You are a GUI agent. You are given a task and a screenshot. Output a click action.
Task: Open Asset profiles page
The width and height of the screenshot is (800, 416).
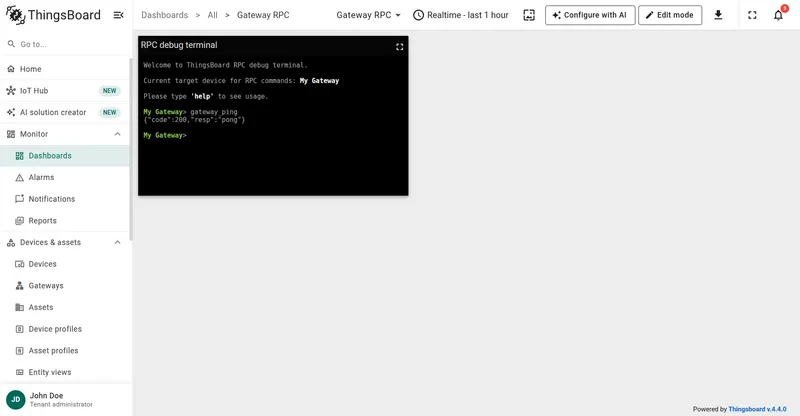click(65, 351)
